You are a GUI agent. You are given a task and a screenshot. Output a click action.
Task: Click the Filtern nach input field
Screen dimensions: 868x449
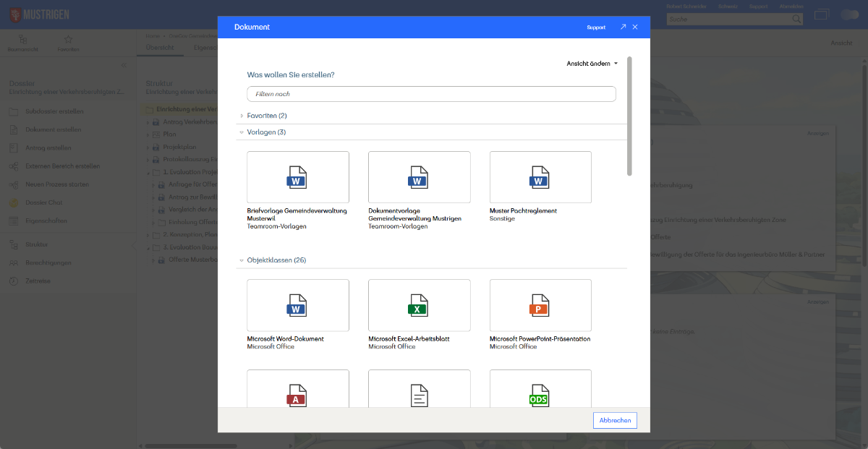(x=431, y=94)
